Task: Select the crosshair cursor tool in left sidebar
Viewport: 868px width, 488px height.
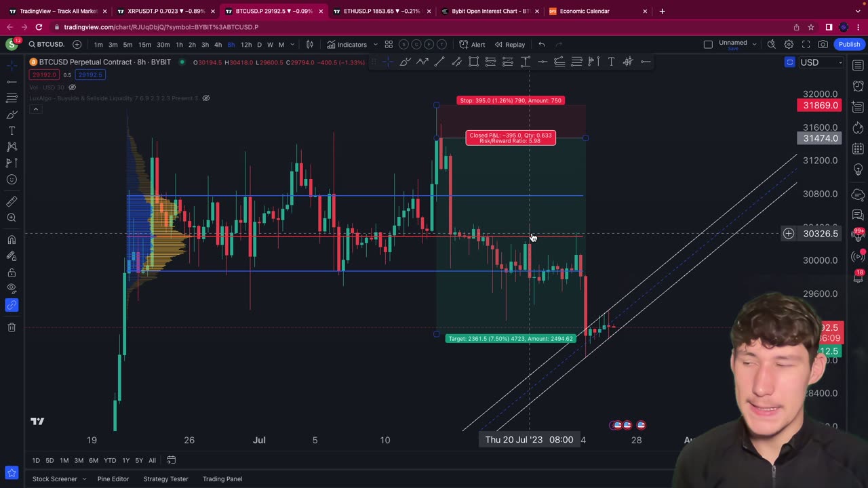Action: 12,65
